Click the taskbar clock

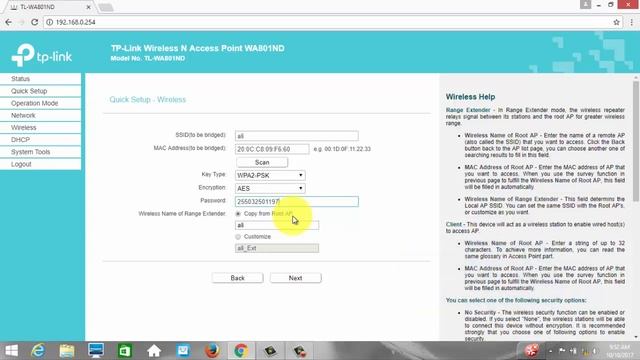pos(620,351)
